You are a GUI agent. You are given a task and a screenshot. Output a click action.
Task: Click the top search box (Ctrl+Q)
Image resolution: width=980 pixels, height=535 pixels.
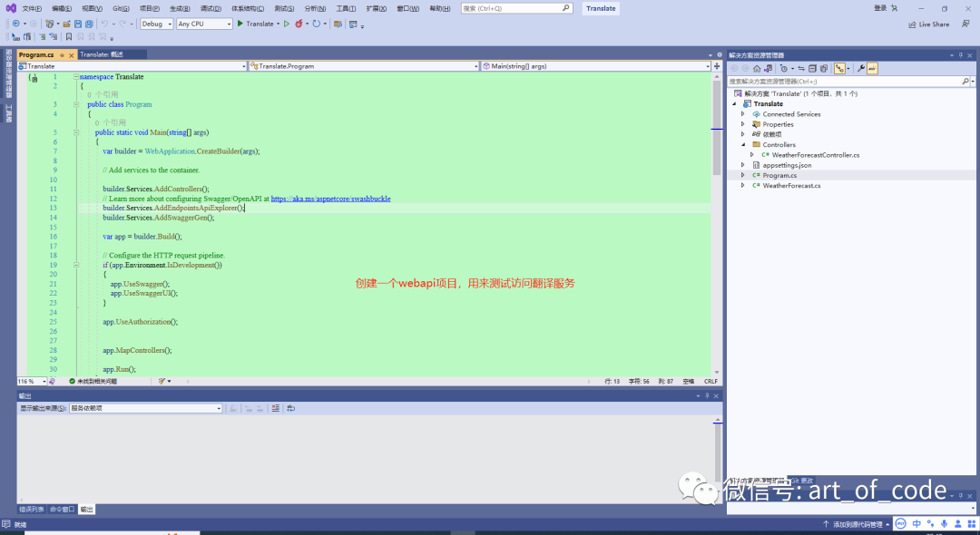pos(516,8)
